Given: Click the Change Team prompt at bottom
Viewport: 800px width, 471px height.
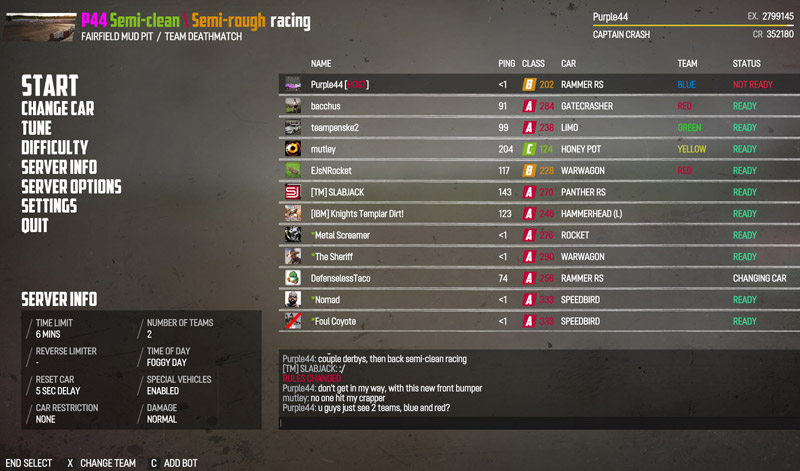Looking at the screenshot, I should [102, 463].
